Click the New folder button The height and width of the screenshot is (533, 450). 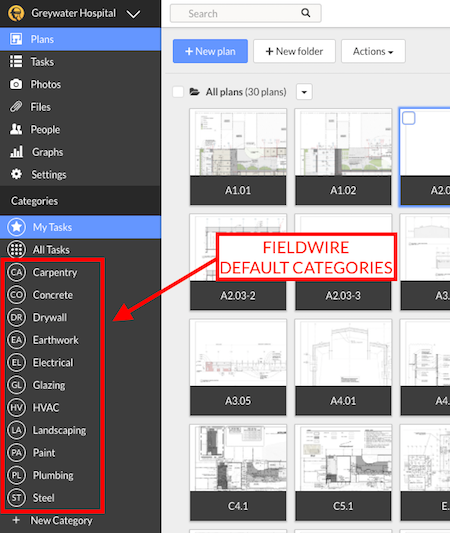294,51
